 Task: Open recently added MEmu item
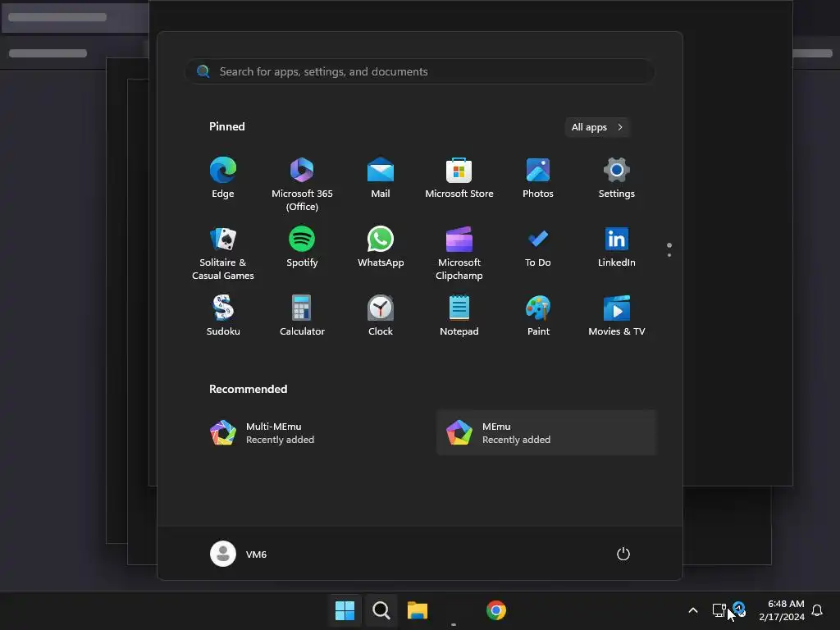546,433
